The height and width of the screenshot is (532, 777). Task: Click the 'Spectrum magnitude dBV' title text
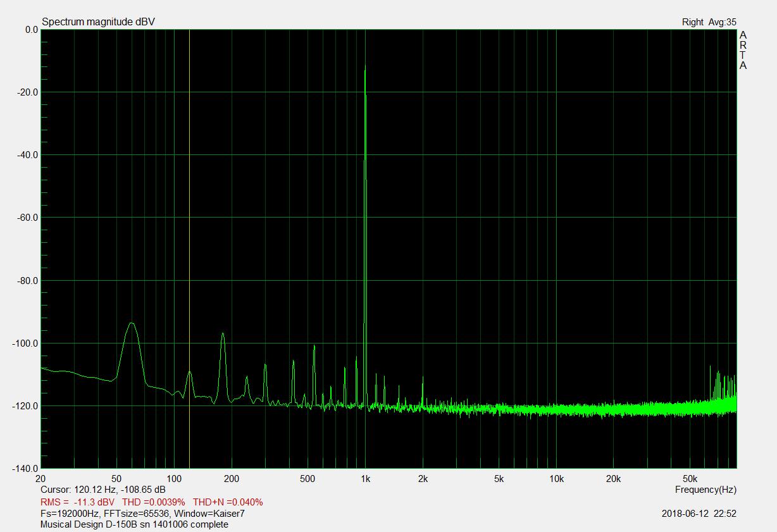point(98,22)
